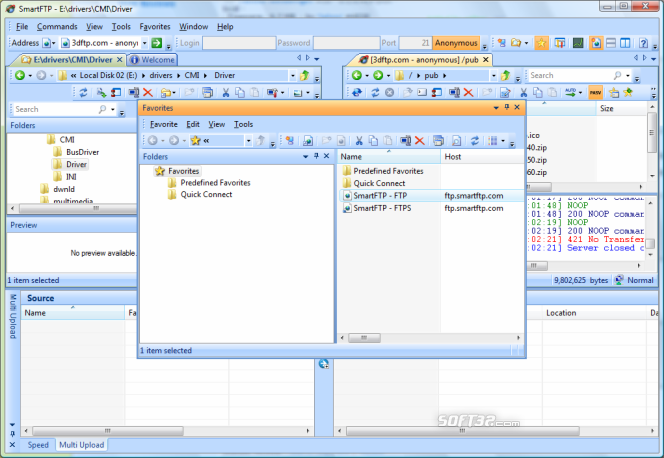
Task: Select the SmartFTP - FTPS favorite
Action: (x=382, y=208)
